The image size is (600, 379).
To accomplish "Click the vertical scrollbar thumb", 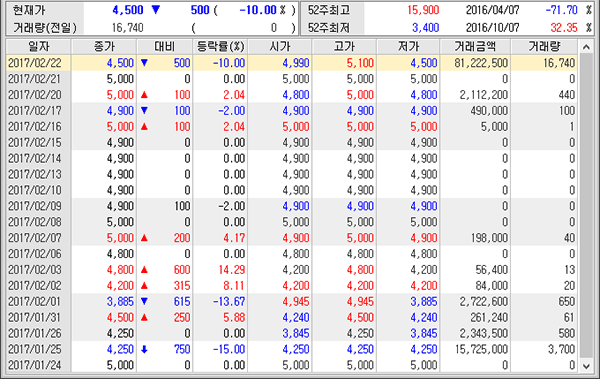I will tap(586, 206).
